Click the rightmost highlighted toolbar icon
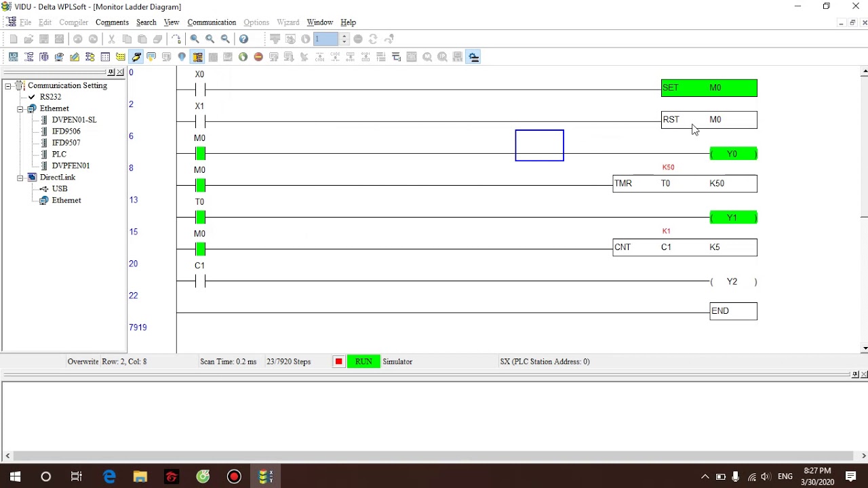The width and height of the screenshot is (868, 488). 474,57
